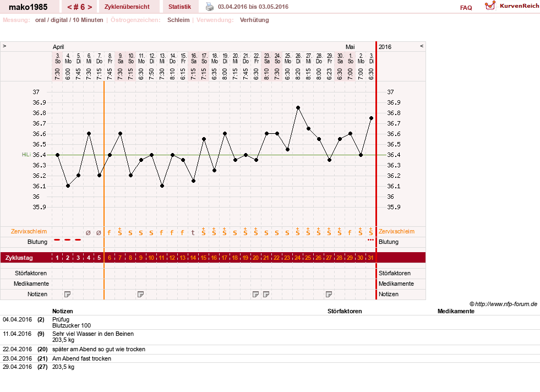Click the Medikamente column heading below chart
This screenshot has width=540, height=392.
pos(456,311)
